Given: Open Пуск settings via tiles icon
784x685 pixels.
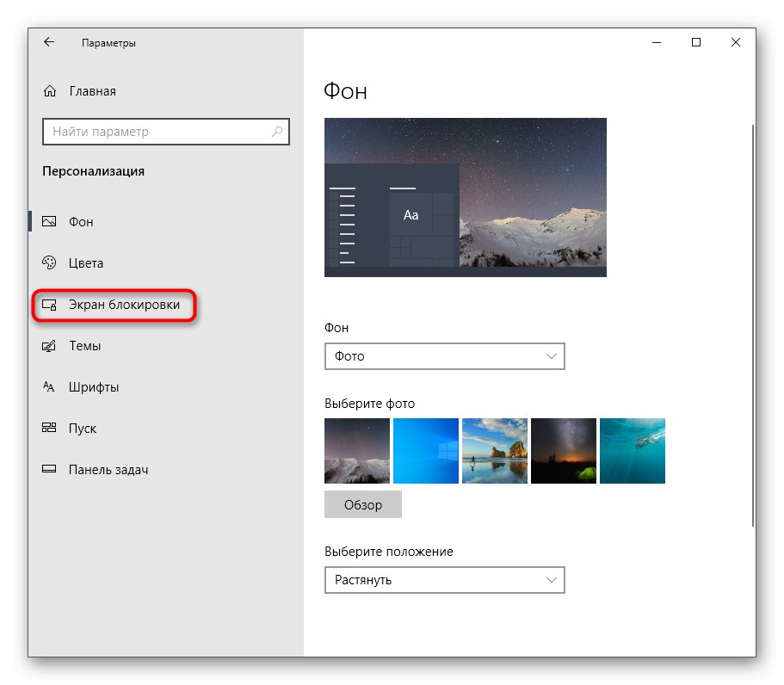Looking at the screenshot, I should click(49, 428).
